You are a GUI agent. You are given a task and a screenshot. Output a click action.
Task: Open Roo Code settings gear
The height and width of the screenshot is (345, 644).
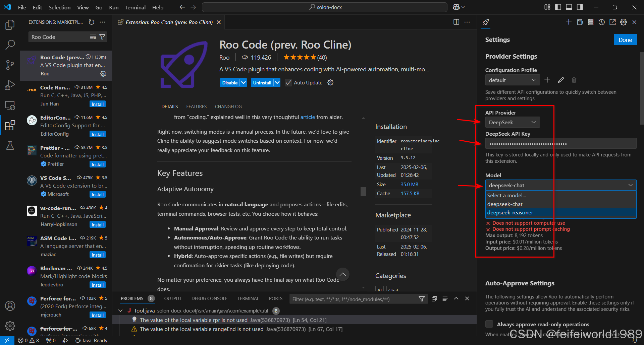point(624,22)
